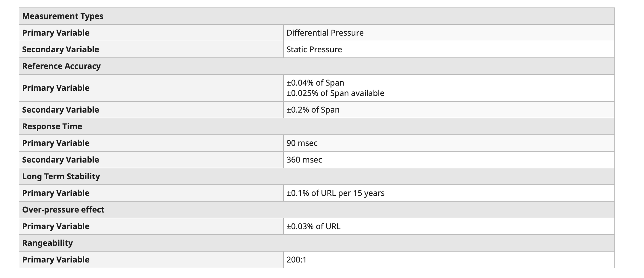Click ±0.1% of URL per 15 years
The height and width of the screenshot is (278, 644).
[335, 193]
